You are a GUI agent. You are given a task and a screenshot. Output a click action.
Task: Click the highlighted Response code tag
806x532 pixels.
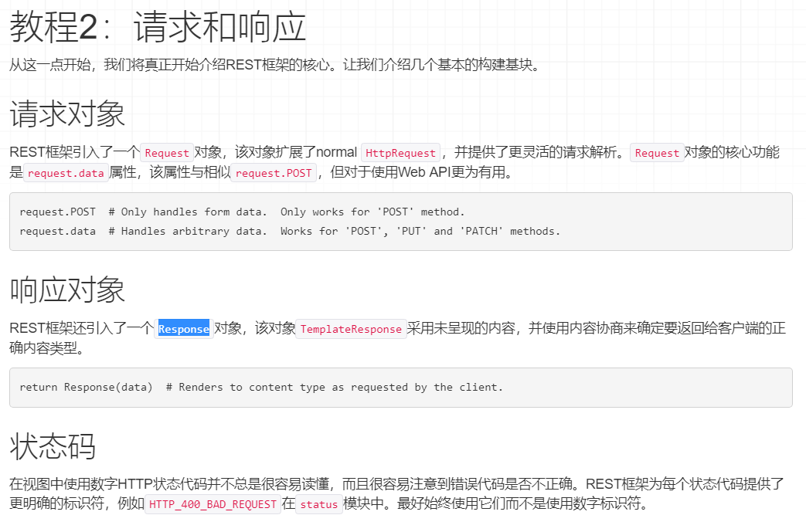[183, 329]
